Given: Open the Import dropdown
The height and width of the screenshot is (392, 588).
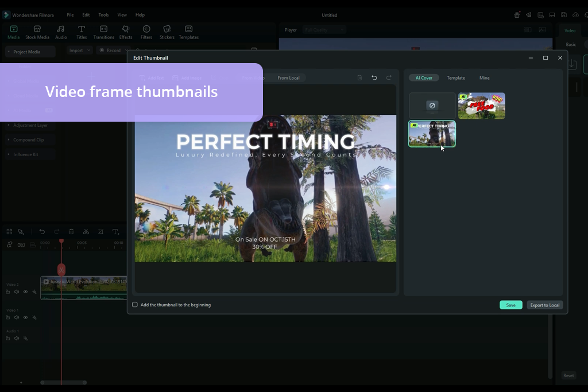Looking at the screenshot, I should coord(79,50).
